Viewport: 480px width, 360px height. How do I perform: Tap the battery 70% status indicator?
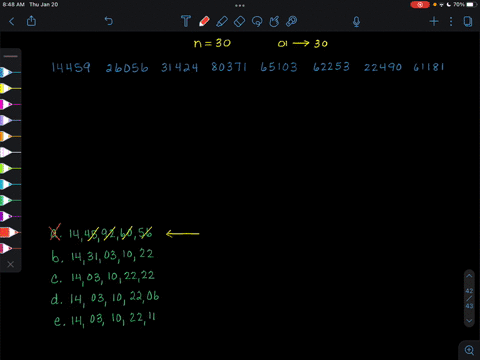pyautogui.click(x=464, y=4)
